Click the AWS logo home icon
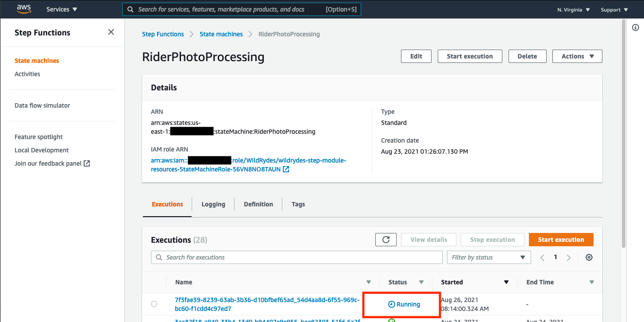Screen dimensions: 644x322 coord(24,9)
